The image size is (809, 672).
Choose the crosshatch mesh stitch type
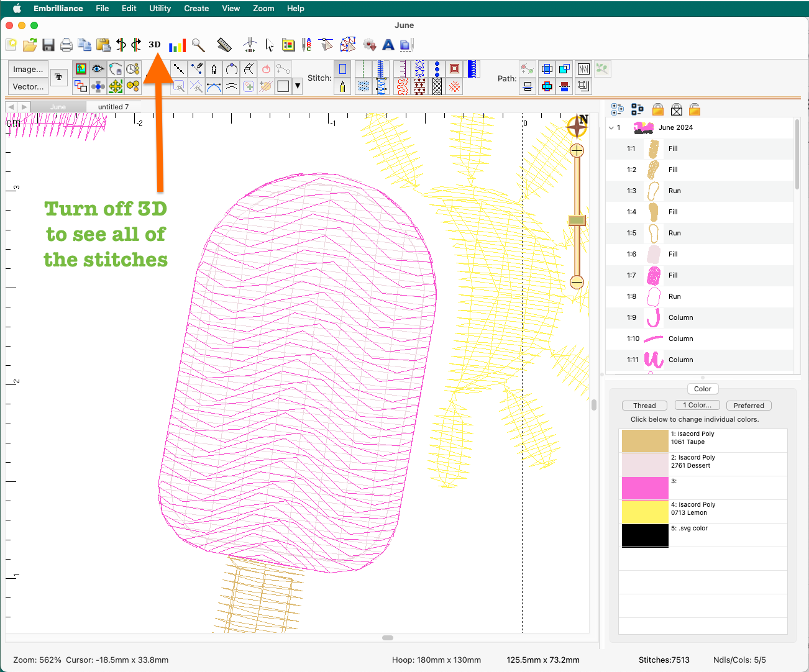point(437,86)
